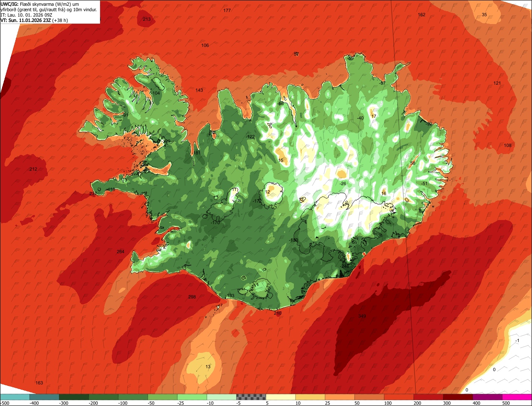Click the 'IT: Lau. 10. 01. 2026 09Z' line
Viewport: 532px width, 406px height.
[x=26, y=15]
